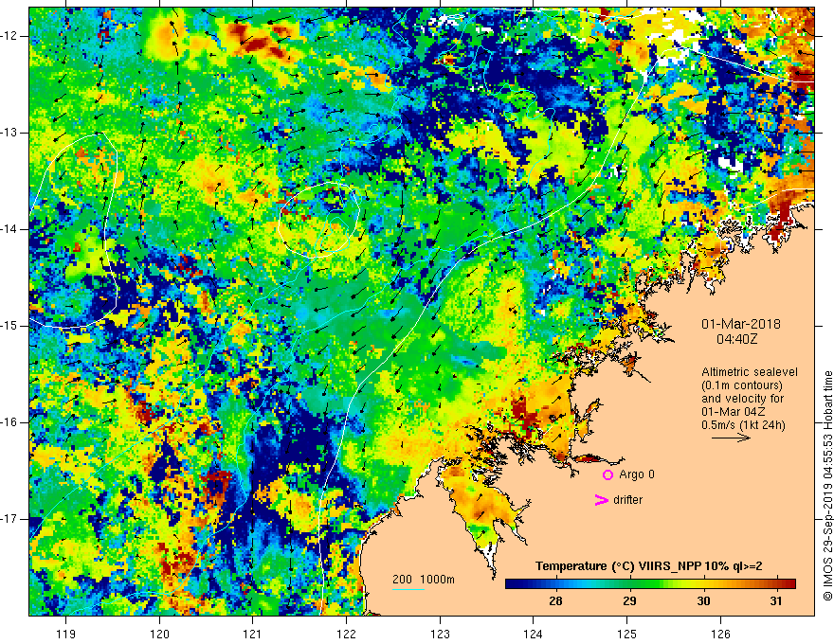Click the '200 1000m' bathymetry label

tap(424, 580)
